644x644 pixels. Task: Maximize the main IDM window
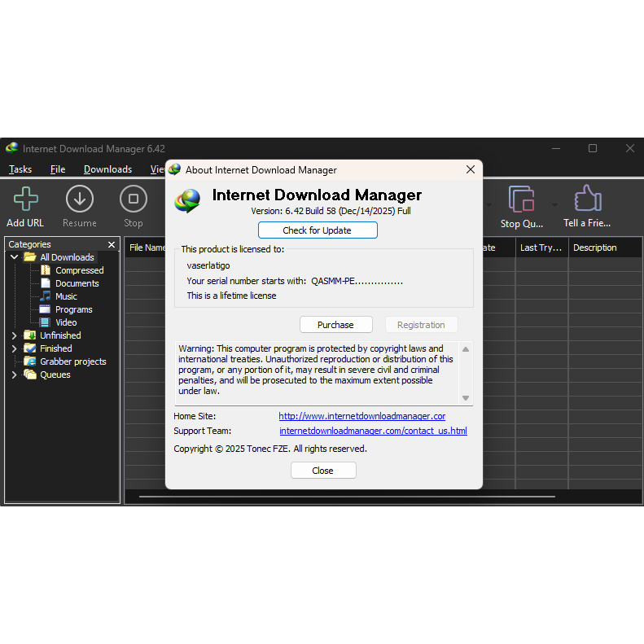(593, 148)
